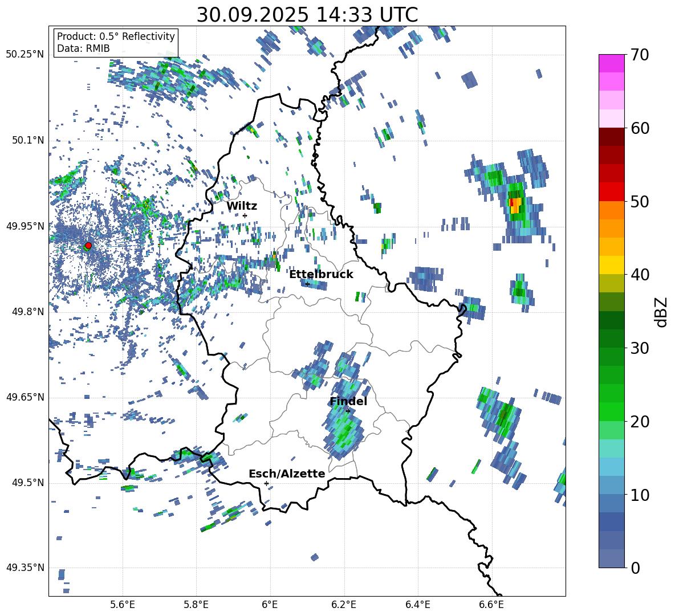Click the 6.2°E longitude label

coord(344,605)
